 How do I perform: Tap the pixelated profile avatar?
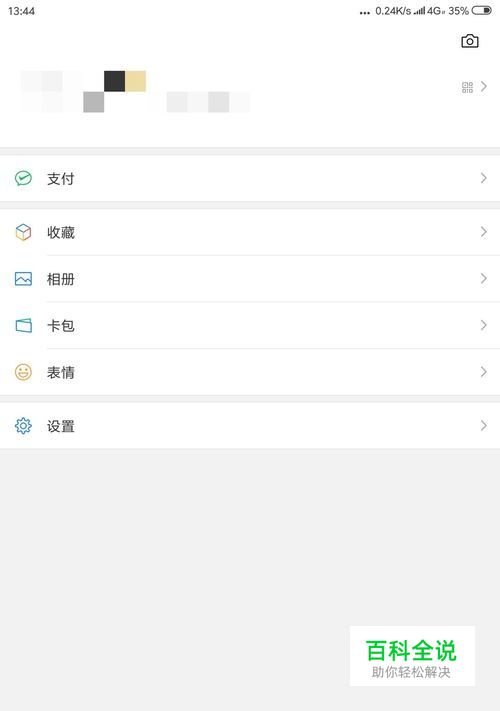(x=83, y=92)
